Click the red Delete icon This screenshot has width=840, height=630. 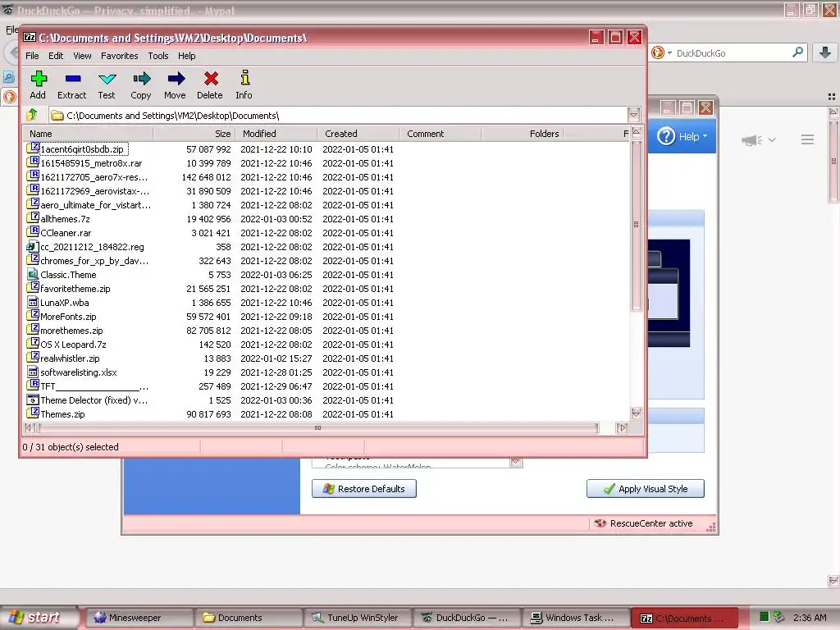click(x=211, y=79)
